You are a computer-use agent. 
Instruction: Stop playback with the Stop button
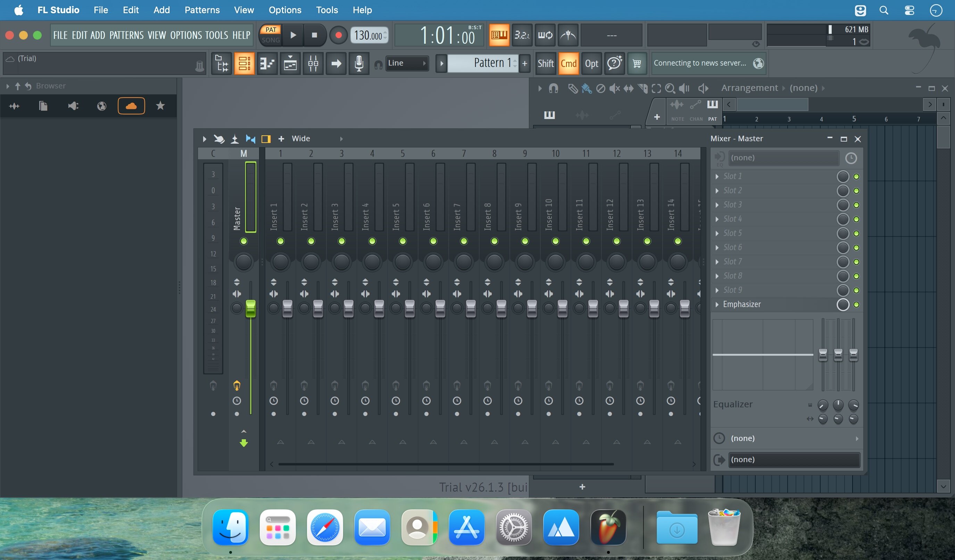pyautogui.click(x=314, y=35)
